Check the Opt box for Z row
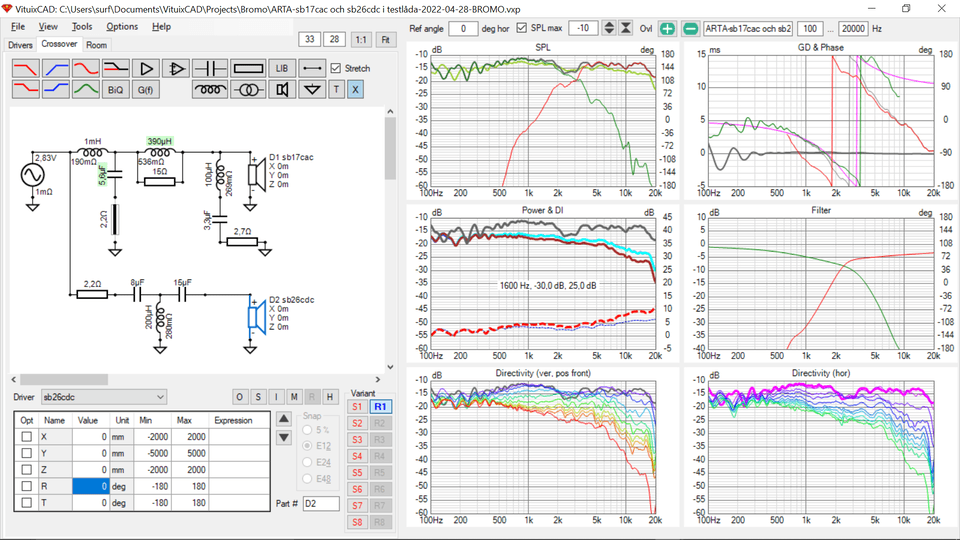This screenshot has width=960, height=540. 26,470
